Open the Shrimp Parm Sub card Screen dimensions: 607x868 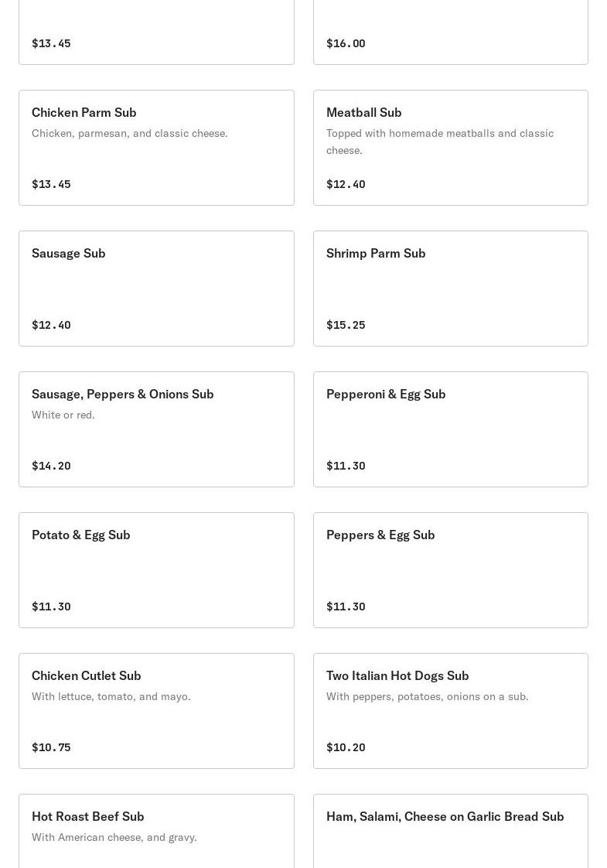450,289
